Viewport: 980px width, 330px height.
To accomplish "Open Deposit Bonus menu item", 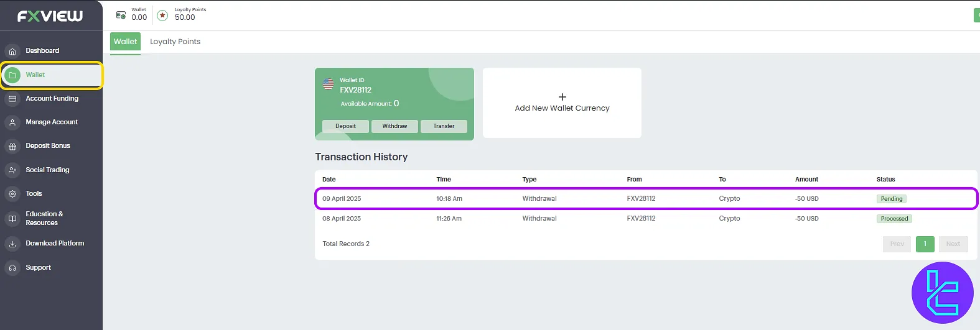I will [48, 145].
